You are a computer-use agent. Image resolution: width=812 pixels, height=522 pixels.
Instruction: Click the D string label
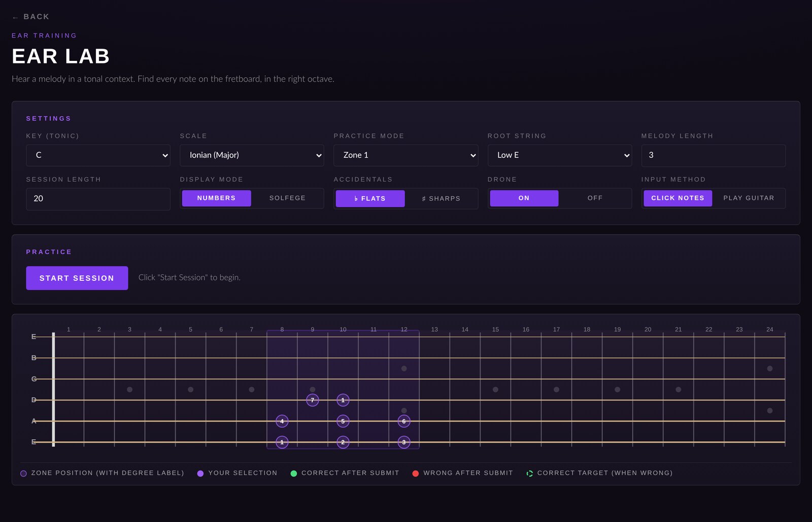click(x=34, y=400)
